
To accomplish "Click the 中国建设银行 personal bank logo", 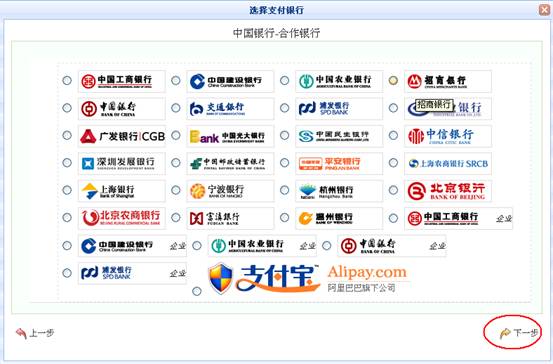I will click(230, 81).
